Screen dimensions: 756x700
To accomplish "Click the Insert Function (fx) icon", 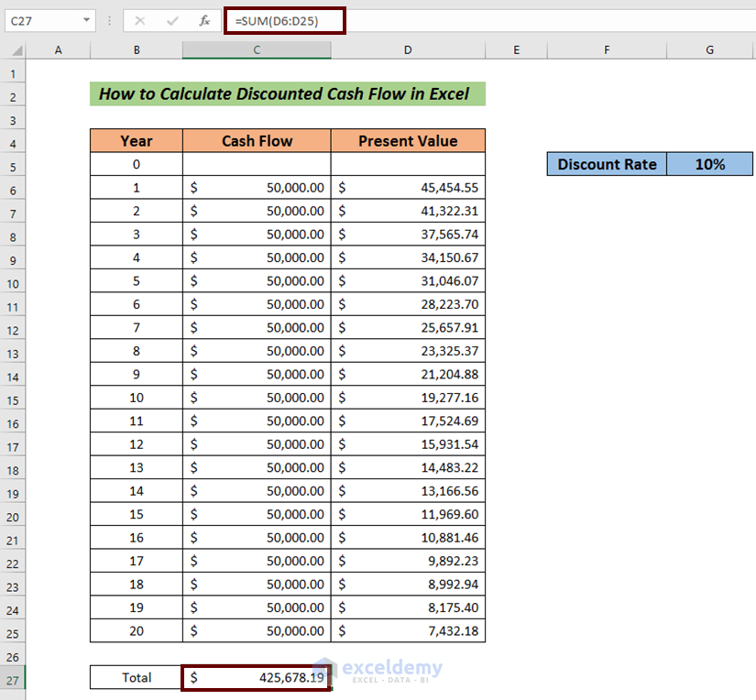I will 204,20.
